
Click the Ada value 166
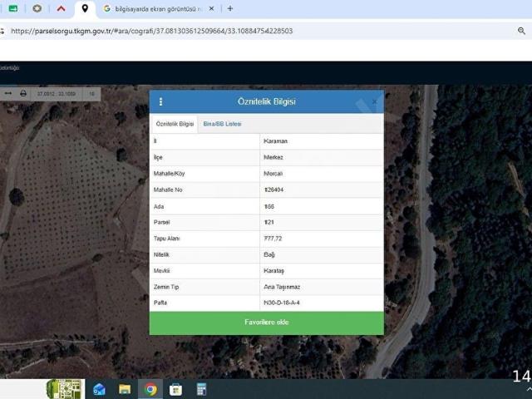(x=269, y=206)
